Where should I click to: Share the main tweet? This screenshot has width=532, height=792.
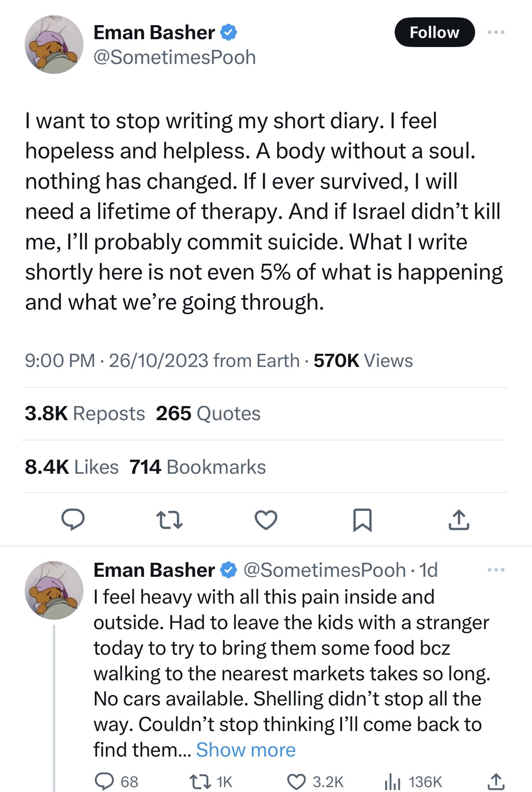pos(459,520)
